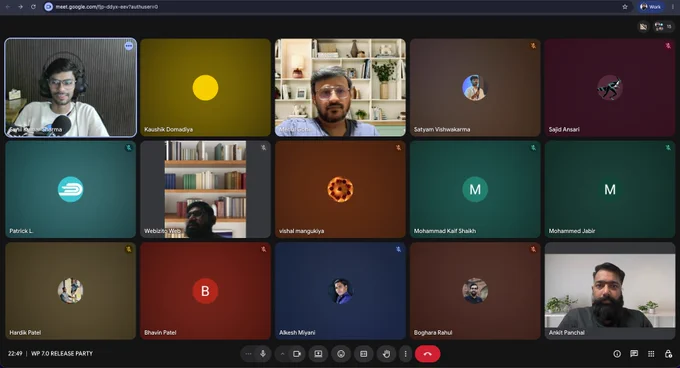Show the people list with 15 participants
The image size is (680, 368).
coord(663,27)
